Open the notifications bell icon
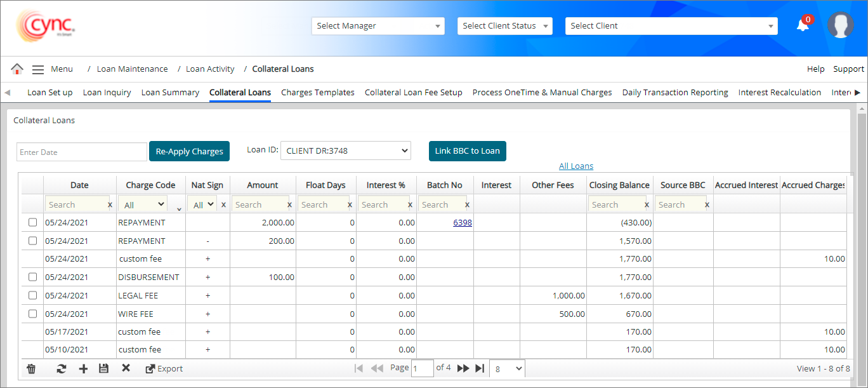 pos(803,25)
